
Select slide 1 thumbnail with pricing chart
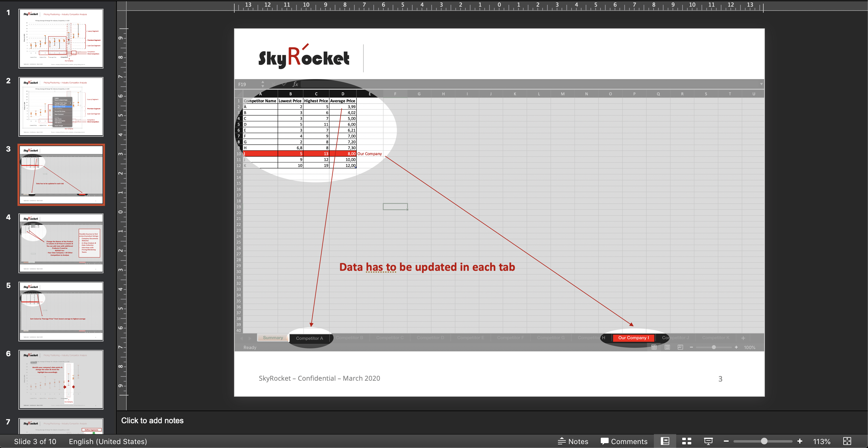point(61,38)
